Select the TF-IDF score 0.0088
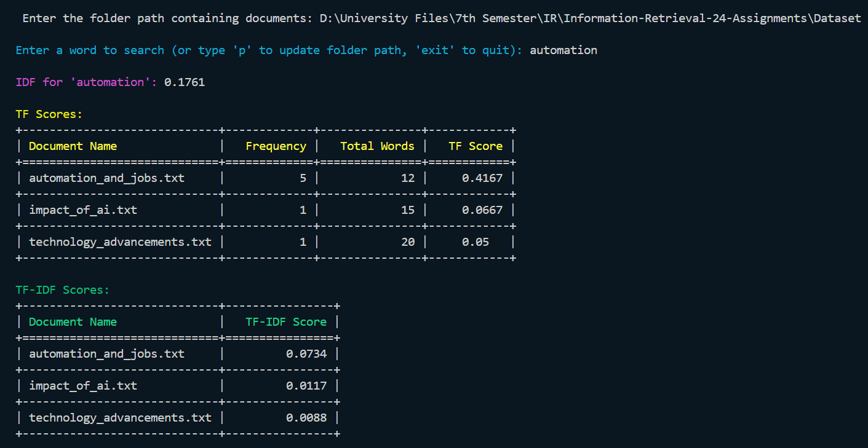This screenshot has height=448, width=868. pos(306,418)
